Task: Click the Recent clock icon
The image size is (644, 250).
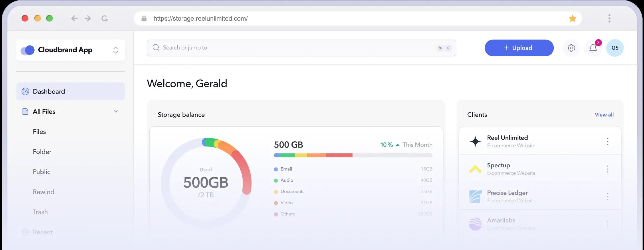Action: pos(25,232)
